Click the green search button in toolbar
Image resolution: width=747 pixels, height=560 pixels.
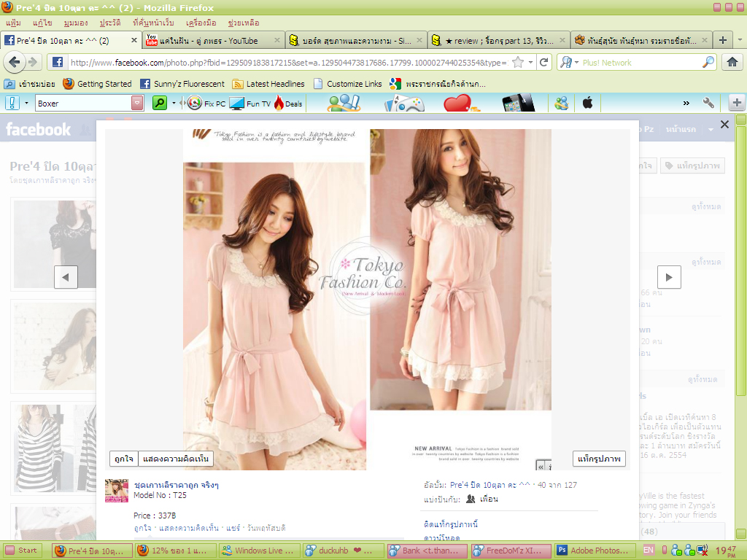[160, 103]
